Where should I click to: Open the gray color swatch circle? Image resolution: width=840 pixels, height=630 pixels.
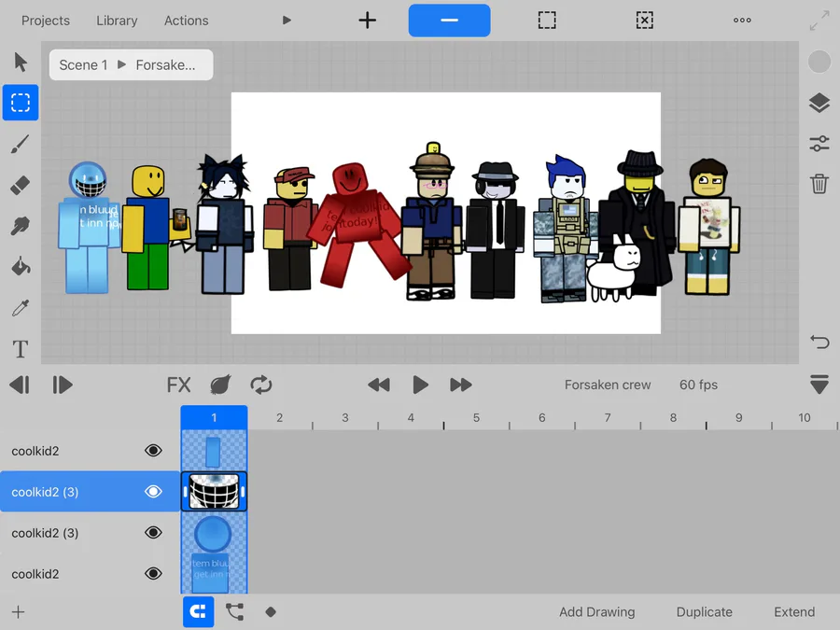(x=819, y=62)
